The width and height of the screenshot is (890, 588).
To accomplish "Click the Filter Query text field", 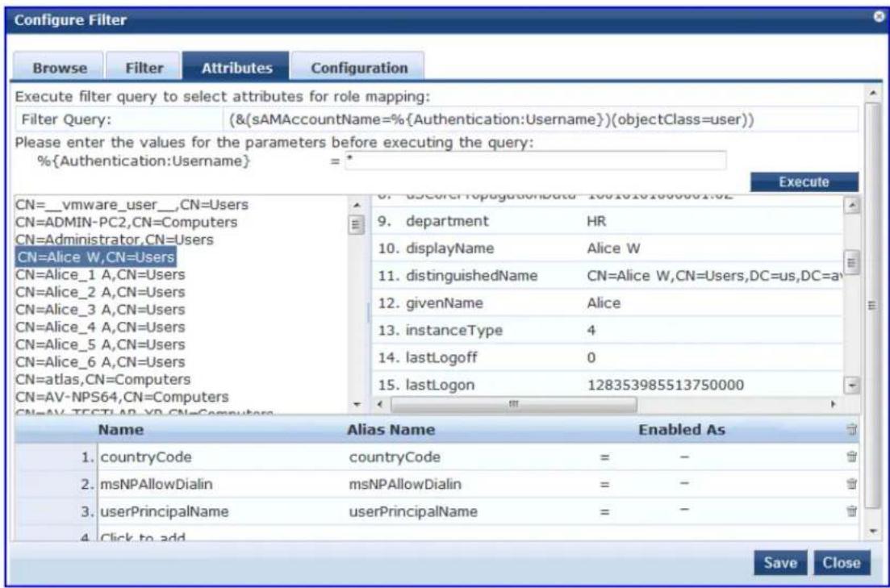I will [541, 119].
